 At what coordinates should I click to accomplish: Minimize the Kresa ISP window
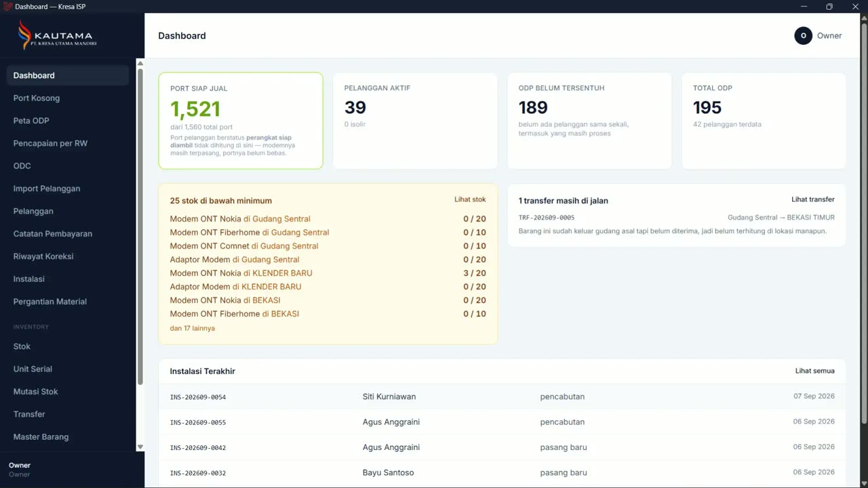(x=804, y=7)
